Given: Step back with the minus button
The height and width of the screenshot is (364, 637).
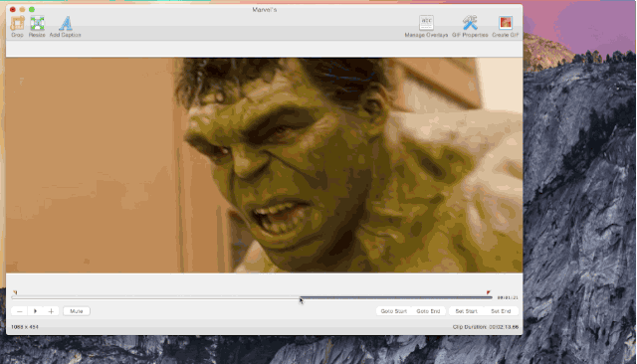Looking at the screenshot, I should [x=19, y=311].
